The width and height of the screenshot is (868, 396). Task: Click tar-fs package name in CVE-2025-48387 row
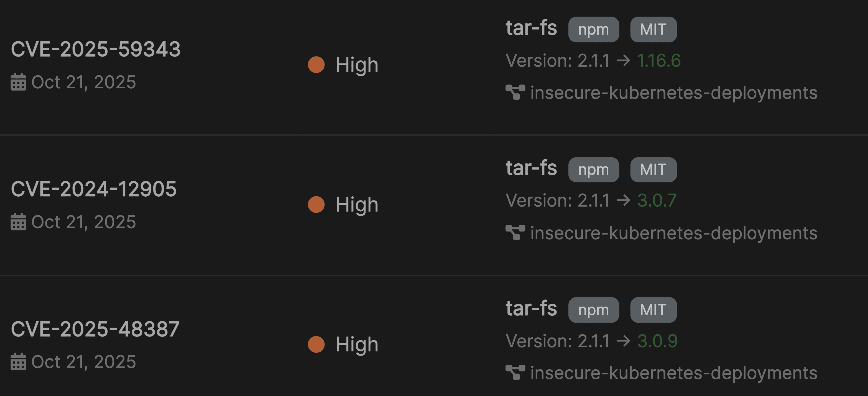click(x=531, y=308)
